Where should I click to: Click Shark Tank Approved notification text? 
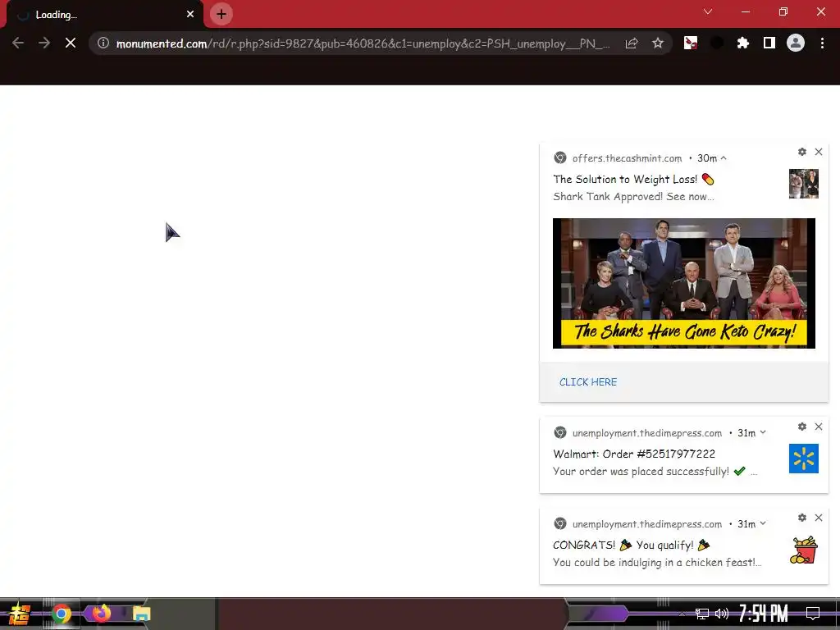click(x=633, y=197)
